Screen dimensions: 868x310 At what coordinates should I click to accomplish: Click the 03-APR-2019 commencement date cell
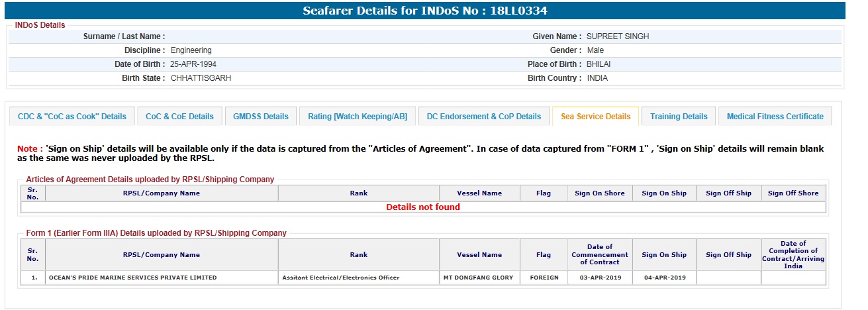click(600, 278)
